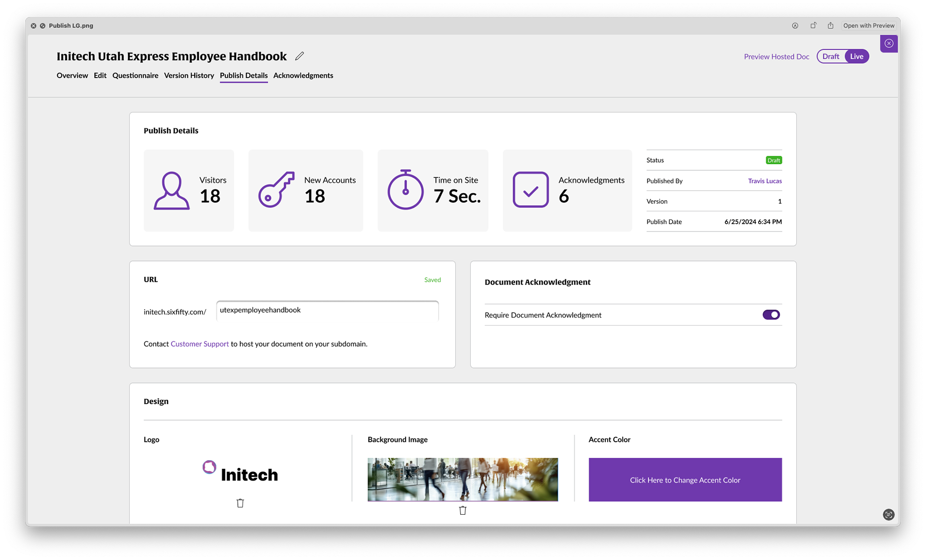Switch the document to Live mode
926x560 pixels.
click(x=857, y=56)
